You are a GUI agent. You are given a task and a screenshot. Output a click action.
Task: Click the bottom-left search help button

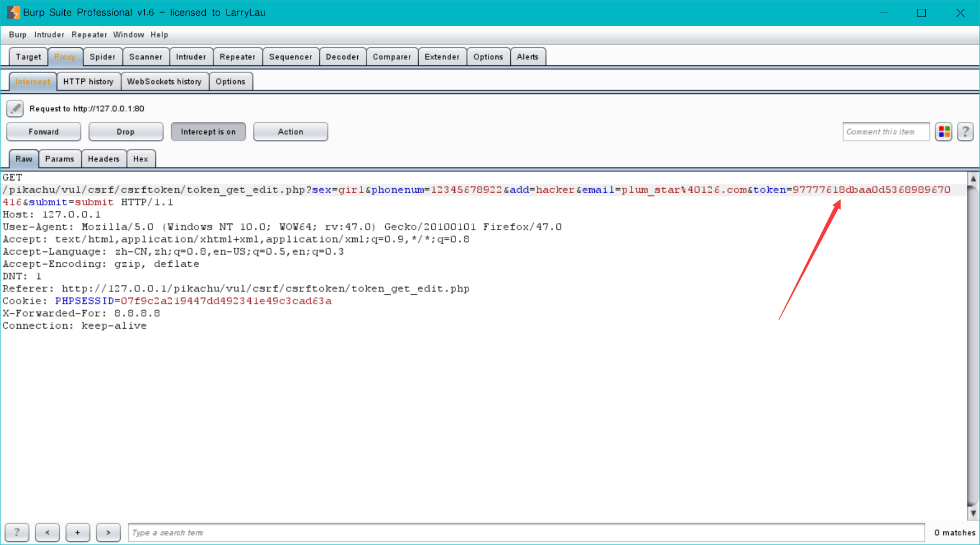(x=17, y=532)
